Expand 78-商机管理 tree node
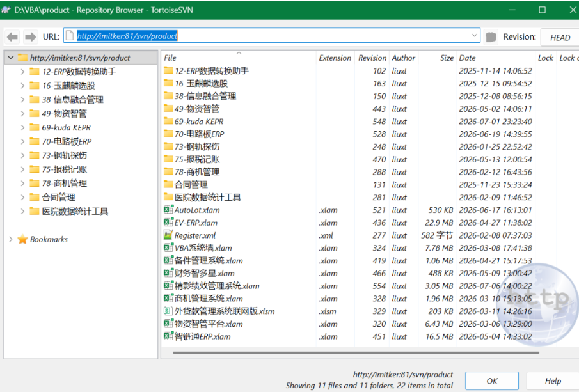Image resolution: width=579 pixels, height=392 pixels. click(22, 184)
